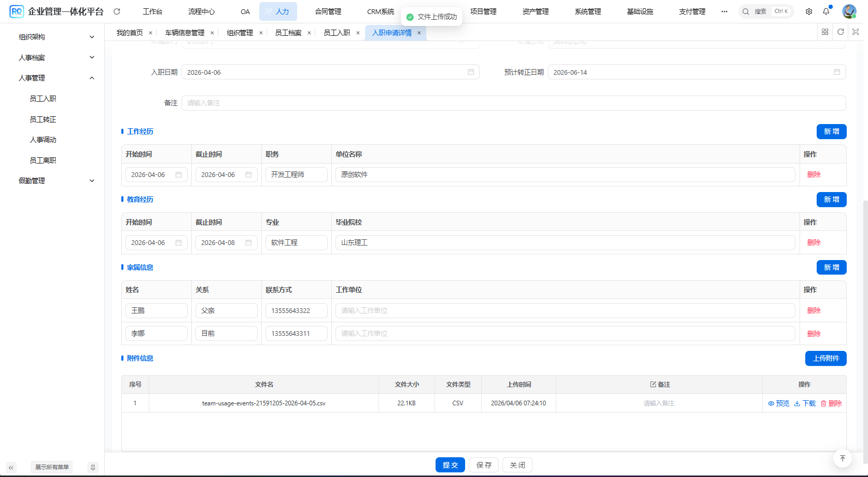Screen dimensions: 868x477
Task: Click the 提交 button
Action: (450, 465)
